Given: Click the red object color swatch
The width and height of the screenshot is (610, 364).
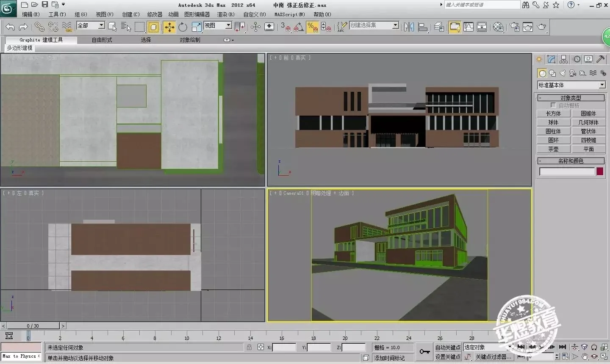Looking at the screenshot, I should (x=600, y=171).
